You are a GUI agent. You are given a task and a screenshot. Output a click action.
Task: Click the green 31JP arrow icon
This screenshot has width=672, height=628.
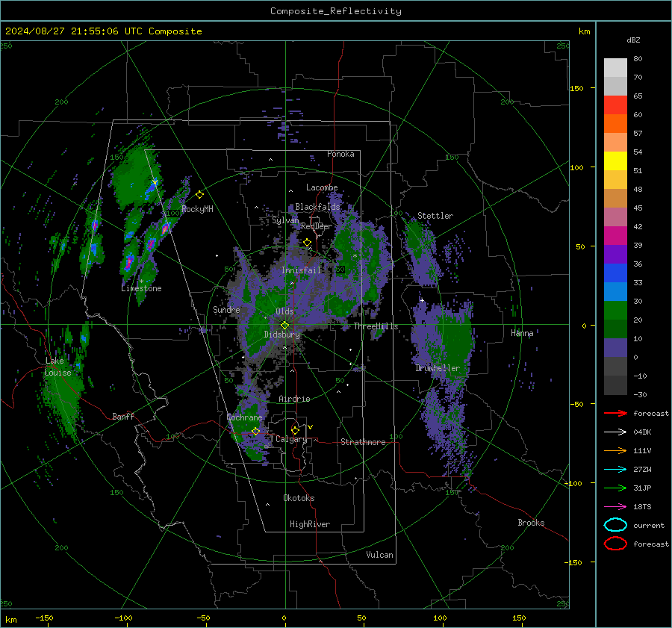click(x=615, y=488)
